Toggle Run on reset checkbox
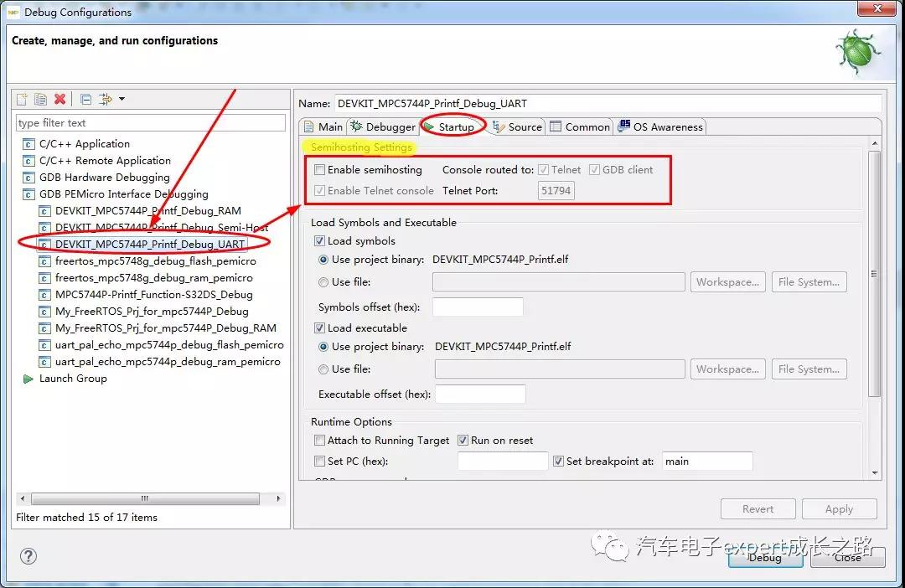Image resolution: width=905 pixels, height=588 pixels. click(x=463, y=441)
